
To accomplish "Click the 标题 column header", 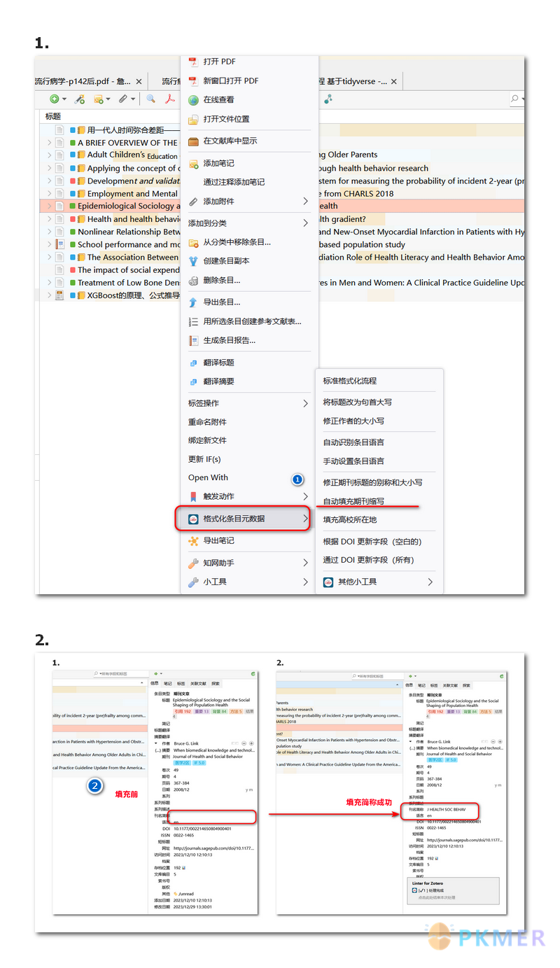I will [53, 116].
